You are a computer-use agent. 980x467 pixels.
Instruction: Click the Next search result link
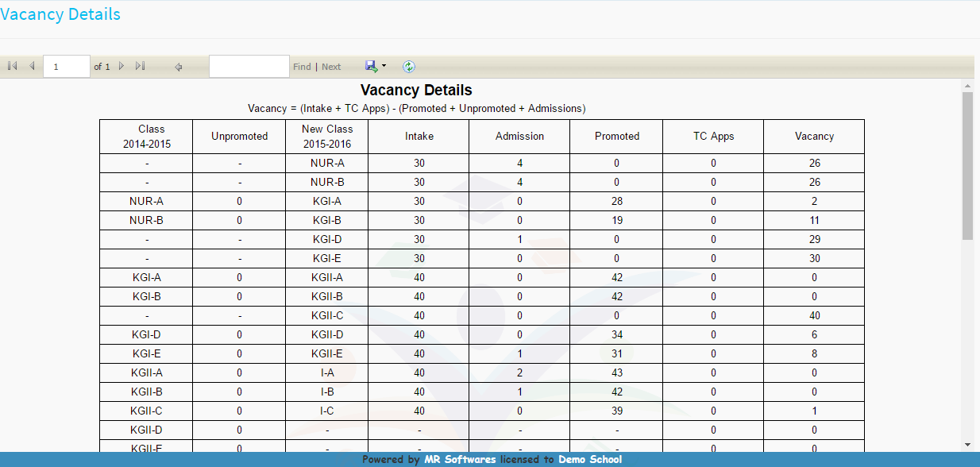pyautogui.click(x=331, y=67)
